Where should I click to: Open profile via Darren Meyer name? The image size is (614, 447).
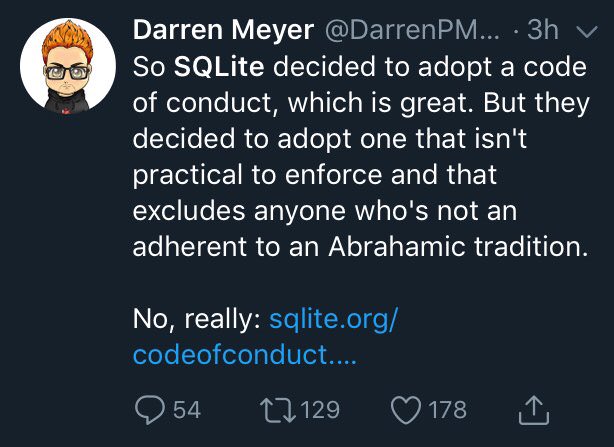[x=223, y=30]
